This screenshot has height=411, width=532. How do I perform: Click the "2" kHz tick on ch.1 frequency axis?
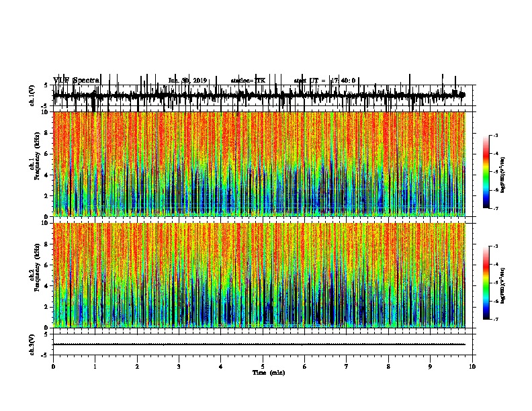pos(46,195)
